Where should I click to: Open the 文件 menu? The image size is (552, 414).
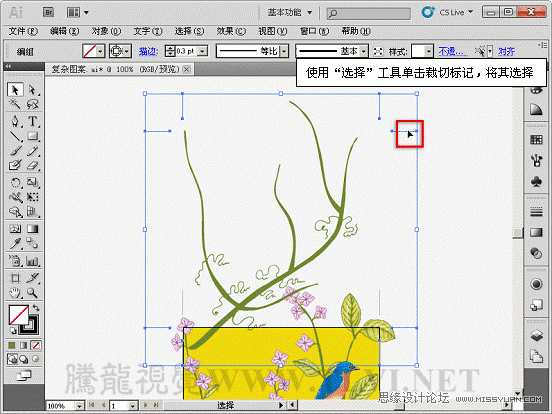click(23, 31)
